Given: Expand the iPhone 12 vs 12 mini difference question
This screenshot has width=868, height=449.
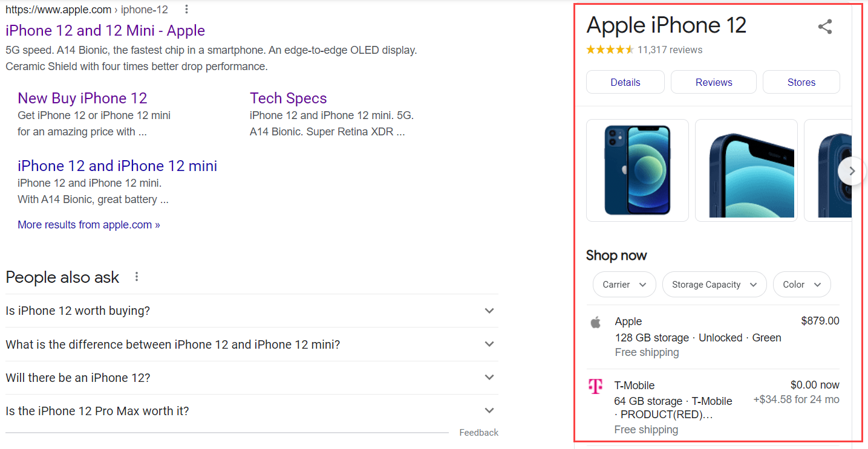Looking at the screenshot, I should click(252, 344).
